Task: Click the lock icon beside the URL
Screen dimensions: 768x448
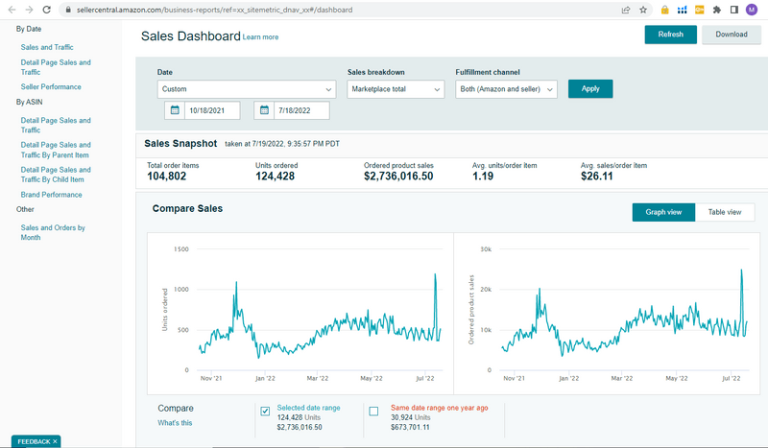Action: tap(67, 9)
